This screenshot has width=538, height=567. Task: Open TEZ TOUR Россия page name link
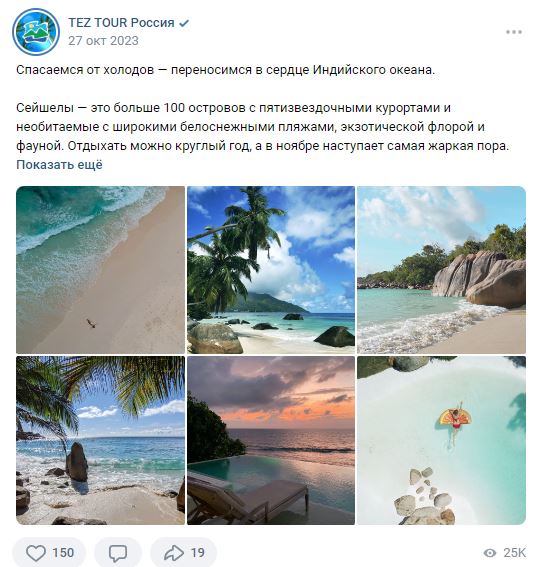[121, 23]
